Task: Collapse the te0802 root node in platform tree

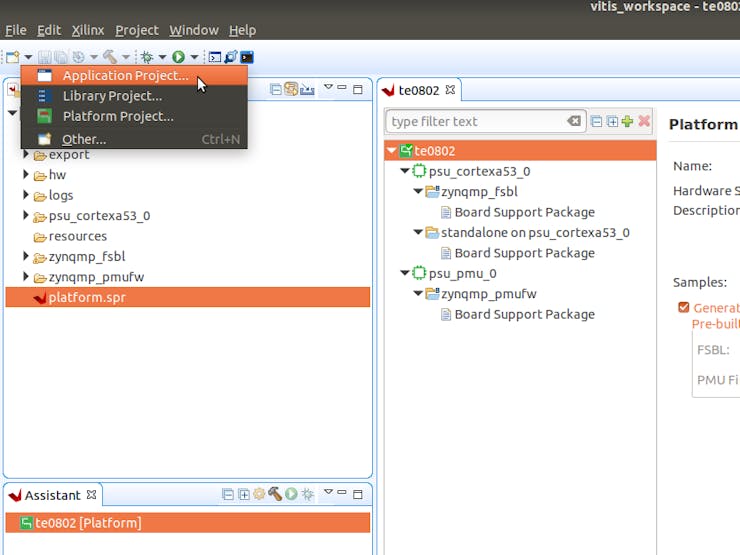Action: coord(391,151)
